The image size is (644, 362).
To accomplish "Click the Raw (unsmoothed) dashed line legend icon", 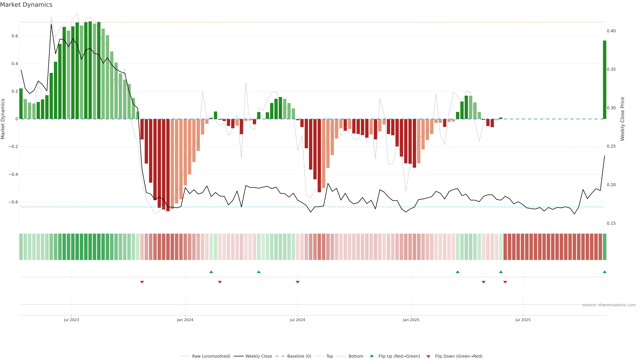I will tap(185, 356).
